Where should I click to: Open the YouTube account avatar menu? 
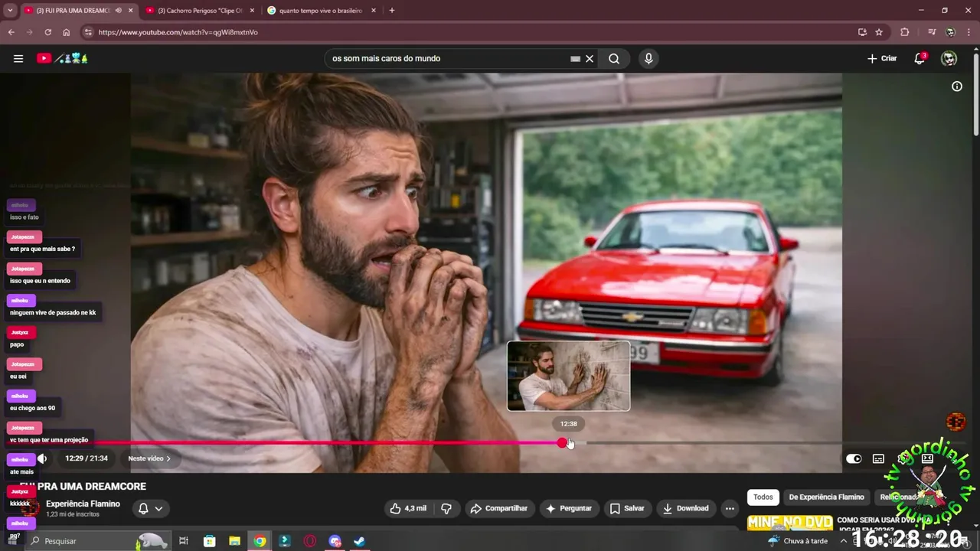pos(949,58)
